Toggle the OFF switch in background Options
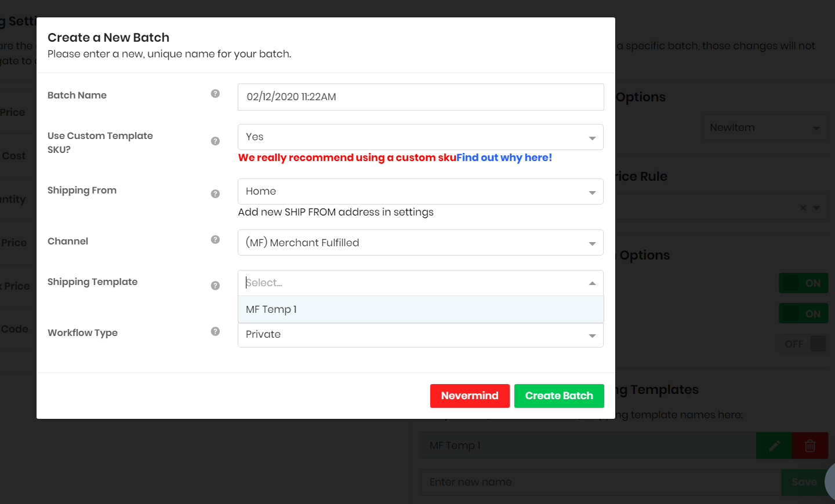The height and width of the screenshot is (504, 835). (804, 344)
